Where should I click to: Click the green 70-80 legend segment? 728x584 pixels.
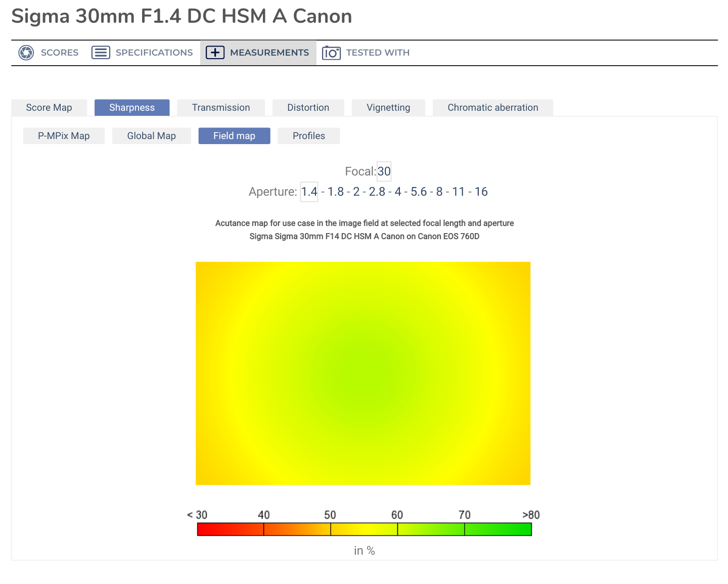(x=498, y=529)
